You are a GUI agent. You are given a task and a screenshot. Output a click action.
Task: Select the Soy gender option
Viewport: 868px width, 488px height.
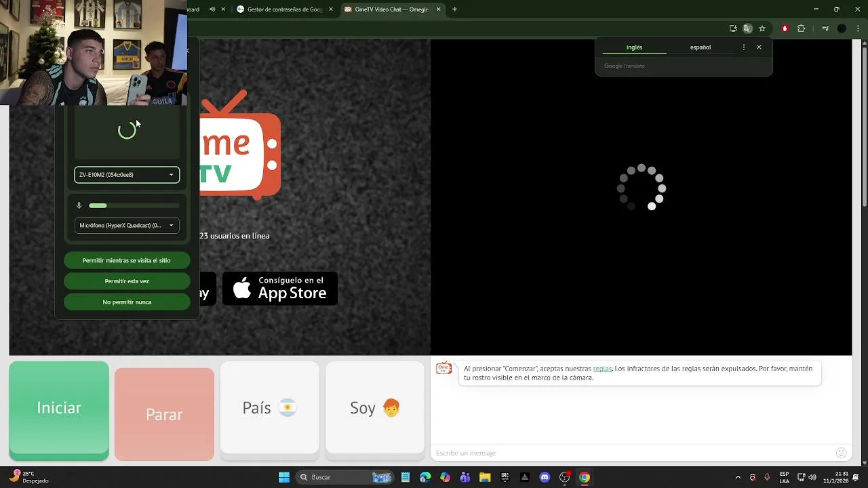(x=375, y=407)
